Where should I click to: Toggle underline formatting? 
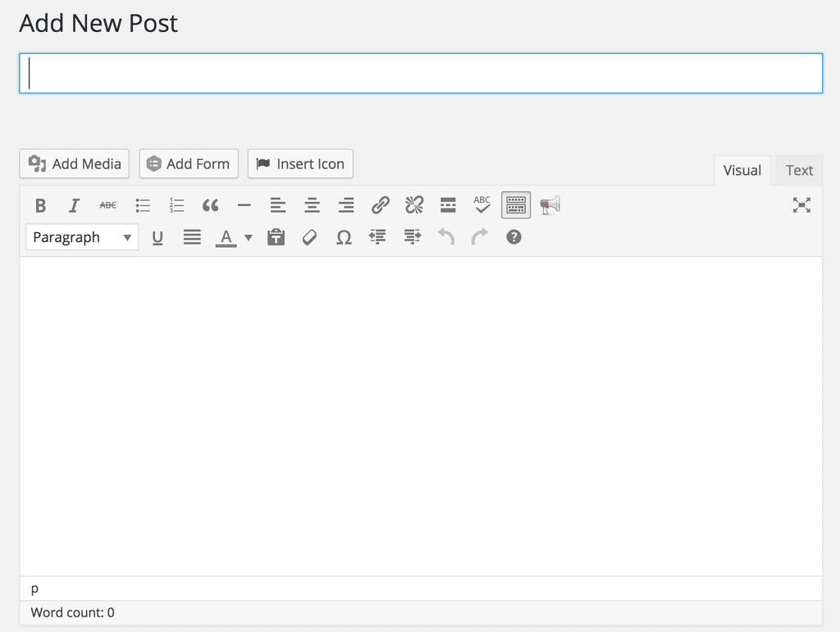pyautogui.click(x=157, y=237)
